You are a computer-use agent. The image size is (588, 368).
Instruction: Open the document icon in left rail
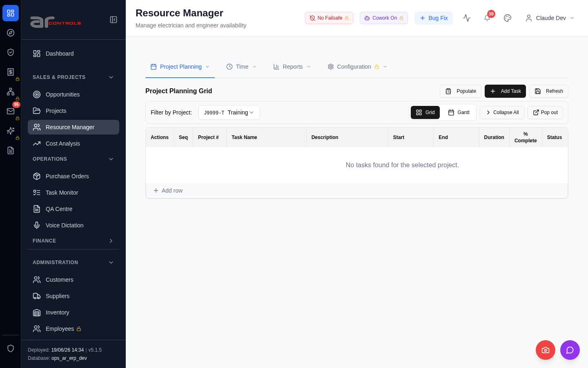(11, 150)
